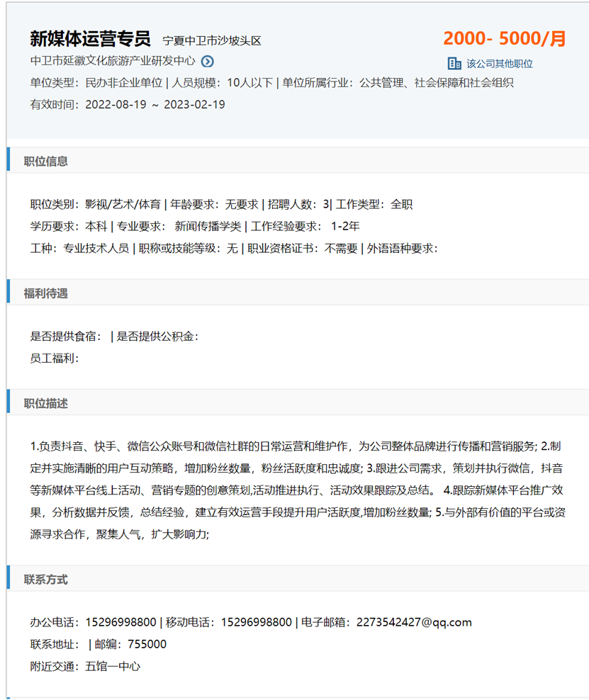The height and width of the screenshot is (700, 589).
Task: Click the email address 2273542427@qq.com
Action: 414,623
